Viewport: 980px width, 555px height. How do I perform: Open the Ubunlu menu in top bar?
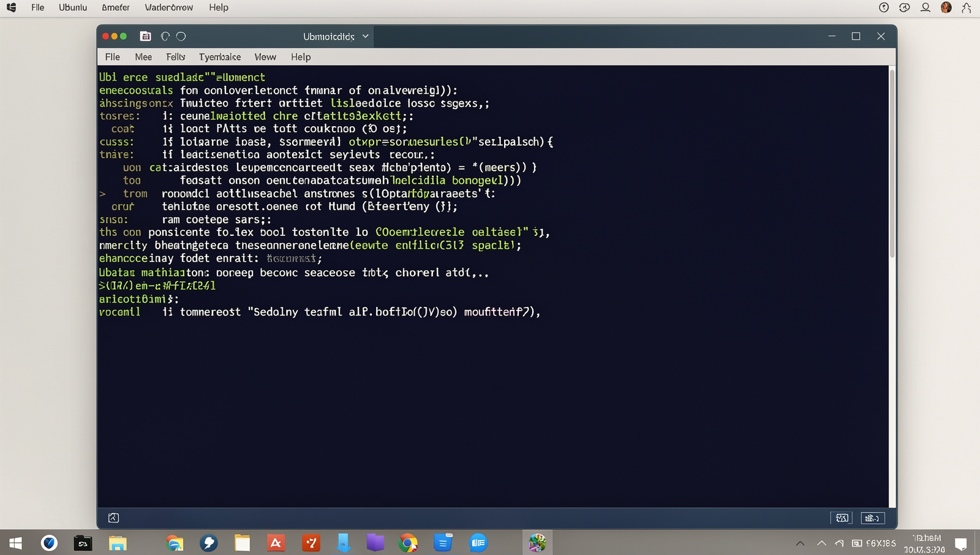point(73,7)
